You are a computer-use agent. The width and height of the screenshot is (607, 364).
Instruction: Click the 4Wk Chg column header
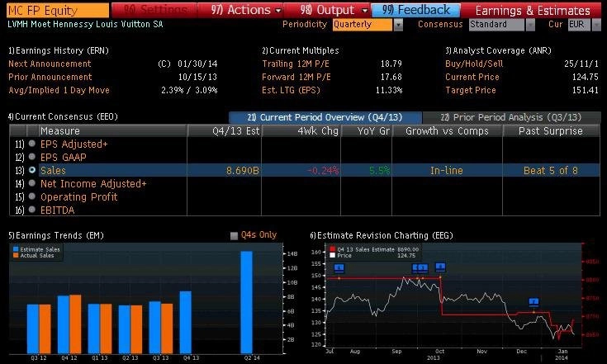(301, 130)
